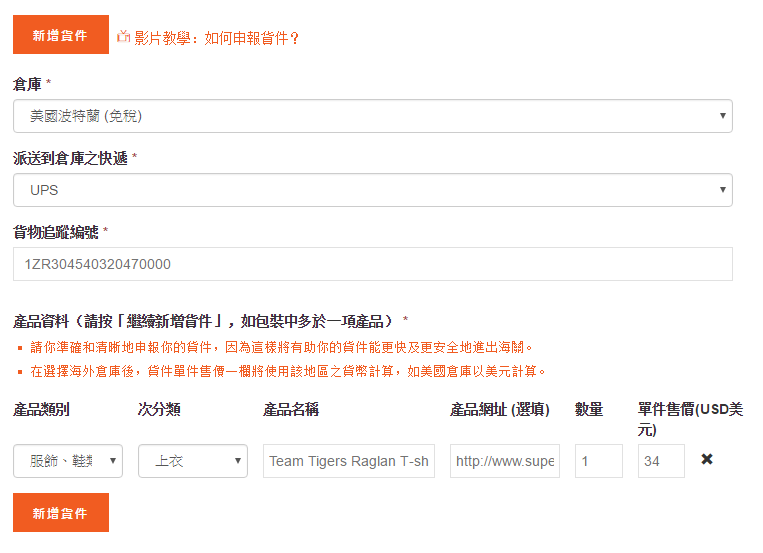This screenshot has height=553, width=763.
Task: Click the 數量 quantity input box
Action: 598,461
